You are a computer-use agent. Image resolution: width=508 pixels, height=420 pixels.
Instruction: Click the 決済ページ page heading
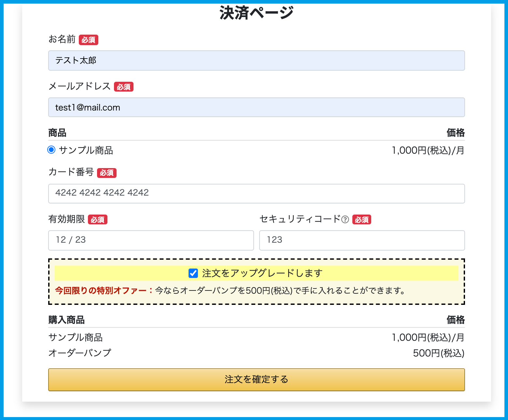click(256, 13)
